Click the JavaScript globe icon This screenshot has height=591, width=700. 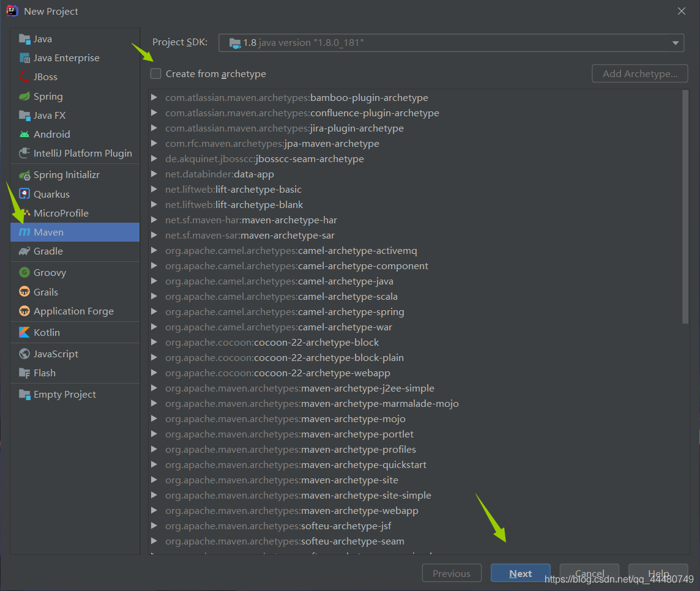tap(24, 354)
